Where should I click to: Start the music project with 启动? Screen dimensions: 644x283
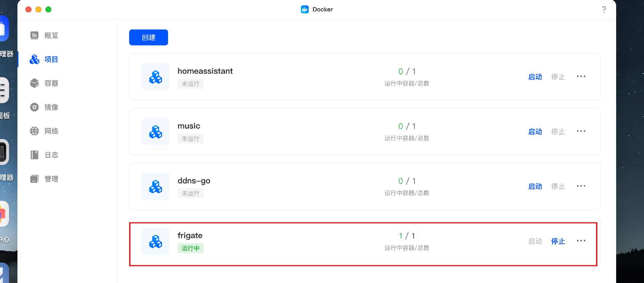click(535, 132)
